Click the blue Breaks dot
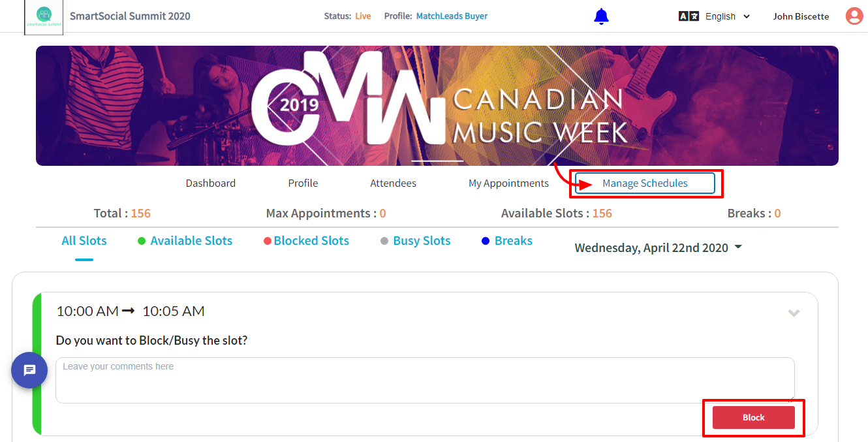 tap(485, 241)
